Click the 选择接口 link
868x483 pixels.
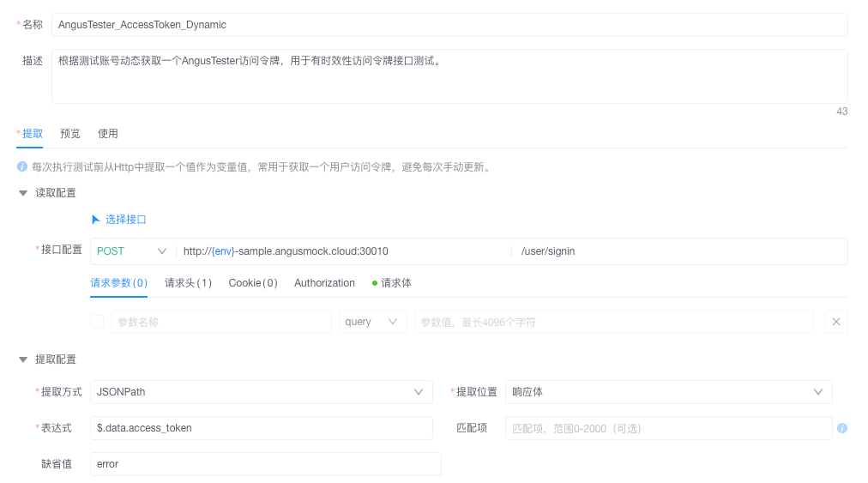[126, 220]
